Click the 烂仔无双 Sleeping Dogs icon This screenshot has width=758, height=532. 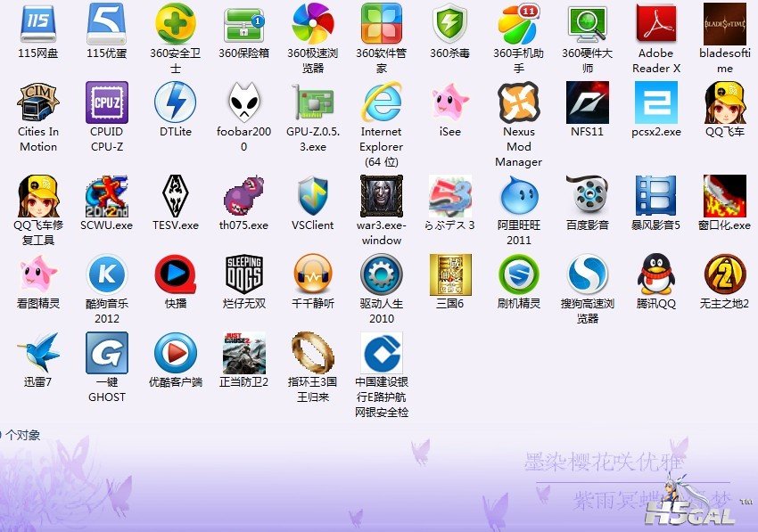point(244,274)
